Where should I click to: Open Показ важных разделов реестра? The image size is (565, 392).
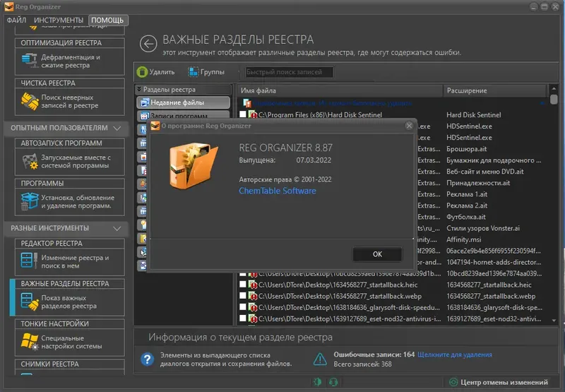click(70, 302)
